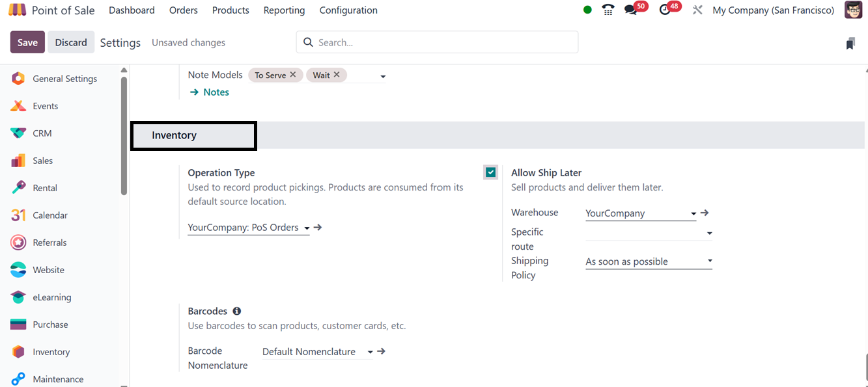Click the user avatar icon
Screen dimensions: 868x387
coord(853,10)
